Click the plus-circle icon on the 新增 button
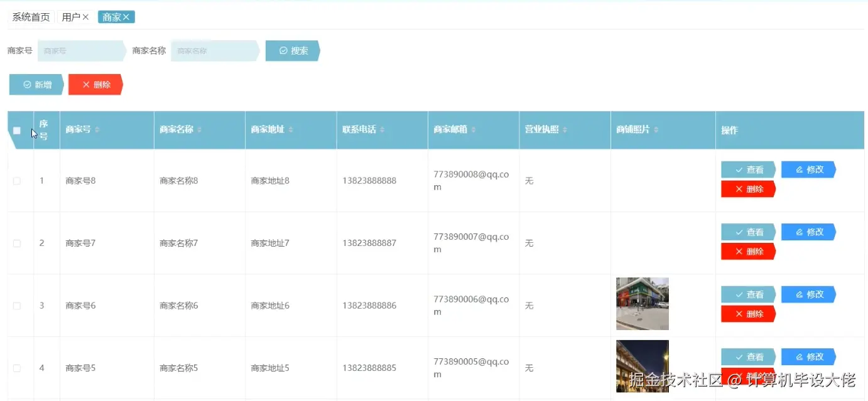868x401 pixels. tap(27, 84)
